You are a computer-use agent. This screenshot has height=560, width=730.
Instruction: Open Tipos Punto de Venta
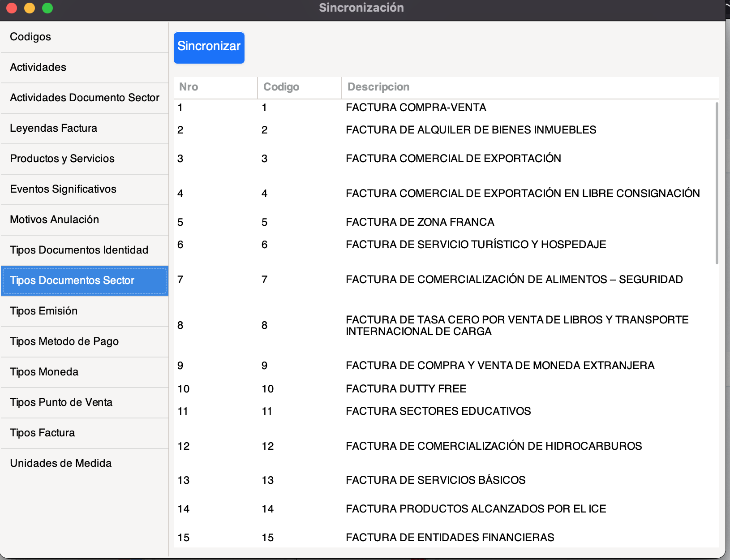61,402
